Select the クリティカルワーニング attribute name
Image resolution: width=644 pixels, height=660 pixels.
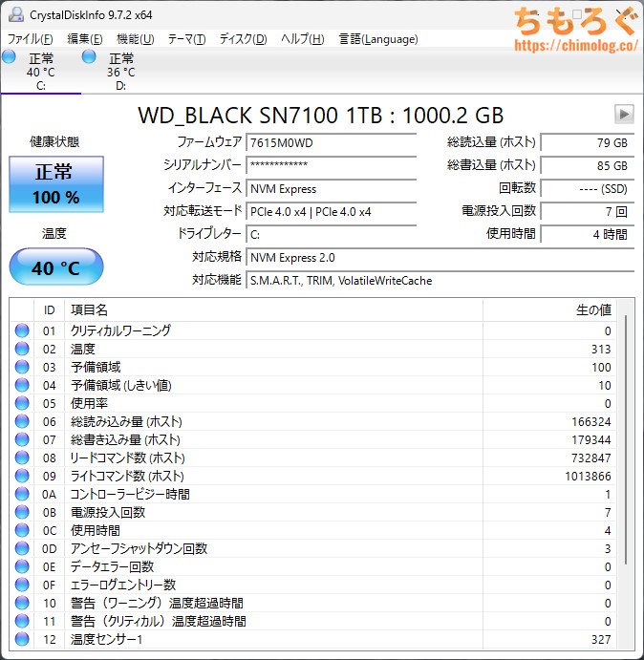(120, 330)
